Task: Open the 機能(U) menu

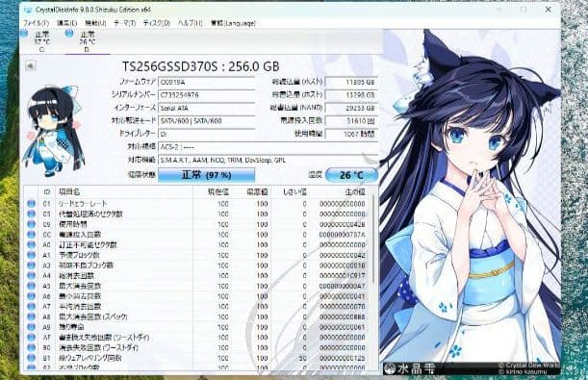Action: click(x=95, y=23)
